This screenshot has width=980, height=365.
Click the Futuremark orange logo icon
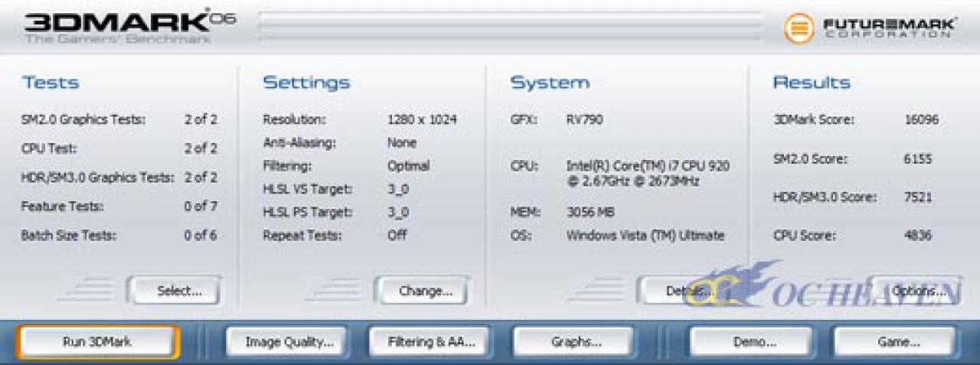point(799,29)
